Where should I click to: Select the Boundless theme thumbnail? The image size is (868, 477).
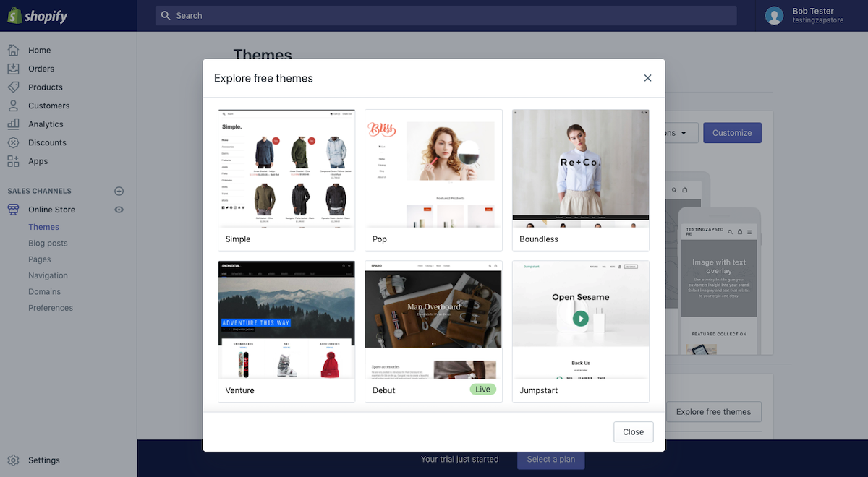pos(581,169)
